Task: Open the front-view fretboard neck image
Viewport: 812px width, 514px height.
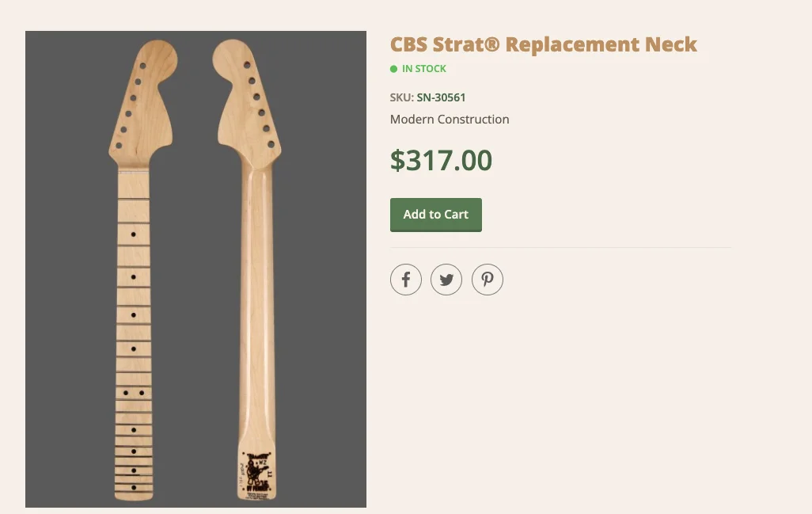Action: point(133,317)
